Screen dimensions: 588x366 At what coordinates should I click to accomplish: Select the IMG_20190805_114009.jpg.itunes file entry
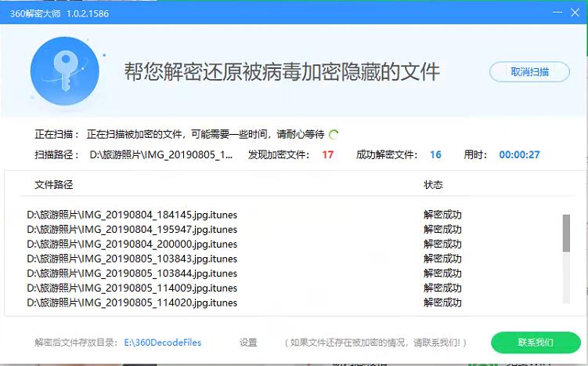pyautogui.click(x=132, y=288)
